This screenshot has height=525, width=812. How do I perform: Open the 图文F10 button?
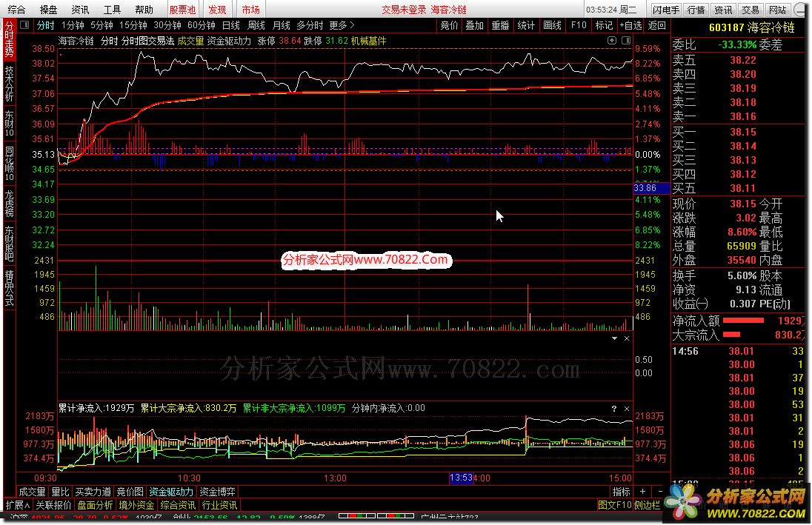pyautogui.click(x=615, y=505)
